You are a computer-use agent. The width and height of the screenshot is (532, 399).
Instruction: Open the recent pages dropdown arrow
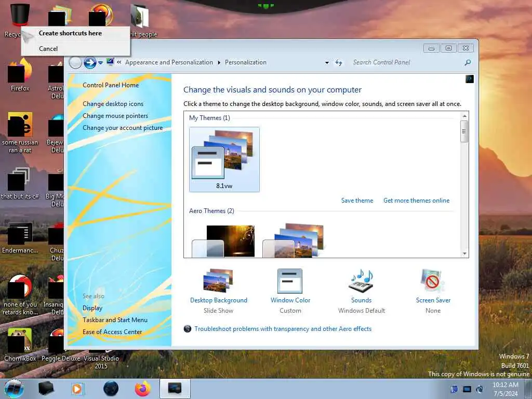pos(100,63)
